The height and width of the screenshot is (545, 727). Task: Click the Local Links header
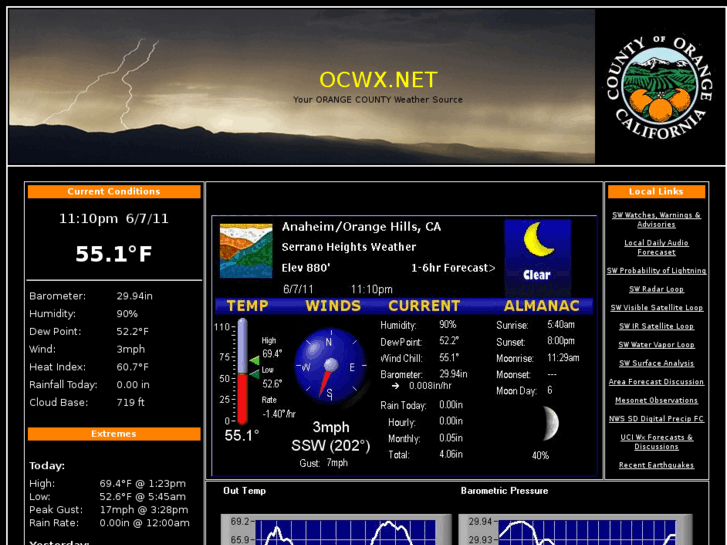coord(656,192)
